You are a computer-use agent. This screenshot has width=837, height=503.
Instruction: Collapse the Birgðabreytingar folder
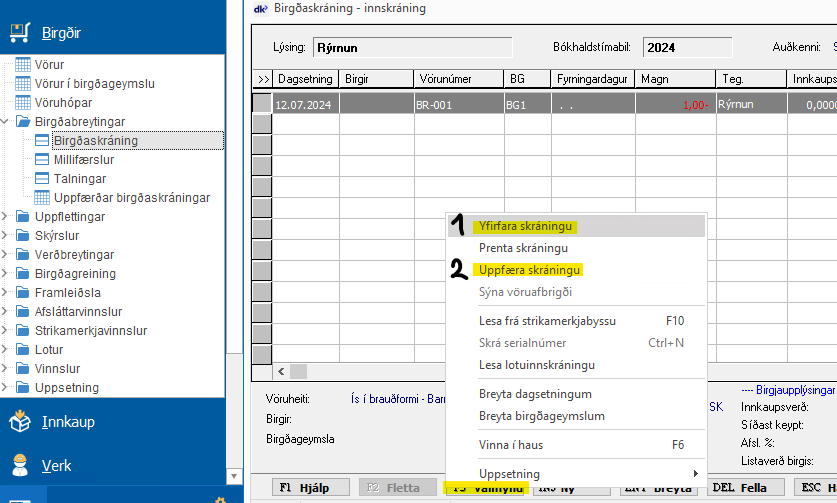point(8,122)
